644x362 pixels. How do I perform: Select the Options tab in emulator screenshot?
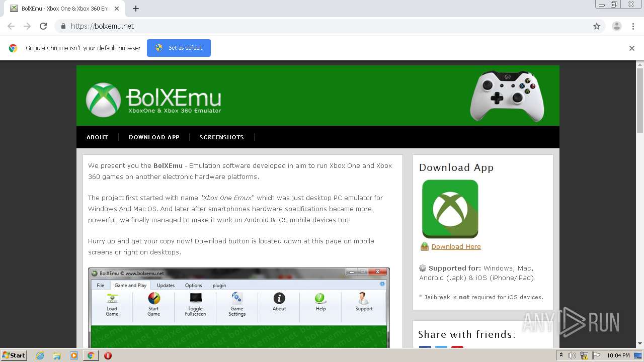(x=193, y=285)
